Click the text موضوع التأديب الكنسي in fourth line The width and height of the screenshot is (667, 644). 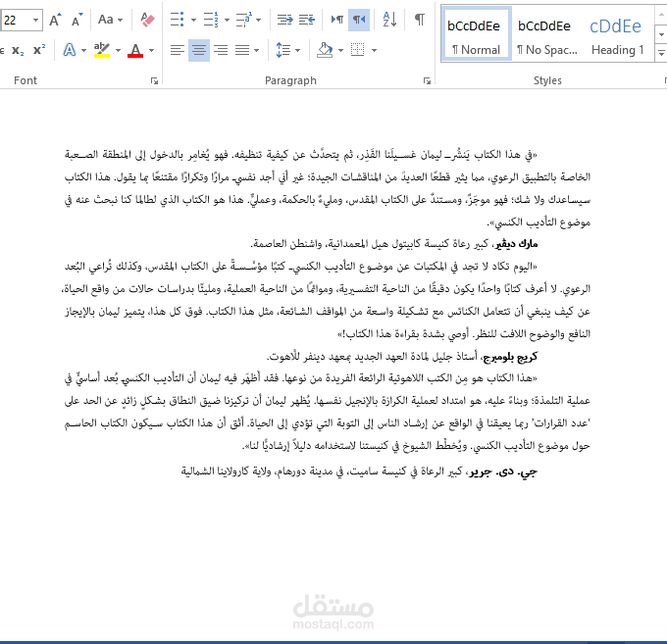pyautogui.click(x=543, y=222)
